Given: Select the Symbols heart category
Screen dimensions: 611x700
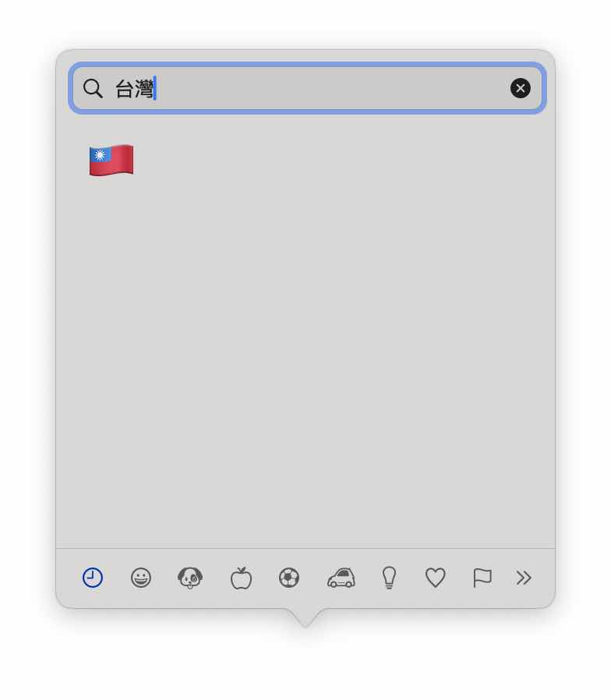Looking at the screenshot, I should click(435, 578).
